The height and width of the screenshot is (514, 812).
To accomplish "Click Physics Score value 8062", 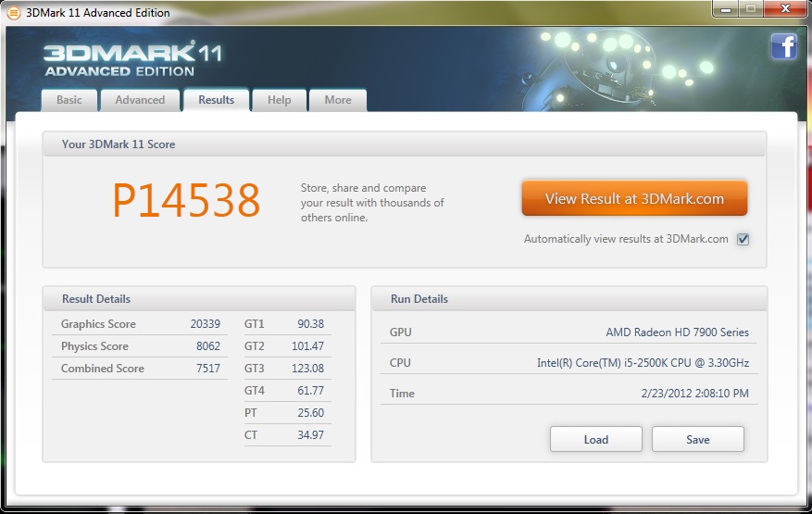I will 208,346.
